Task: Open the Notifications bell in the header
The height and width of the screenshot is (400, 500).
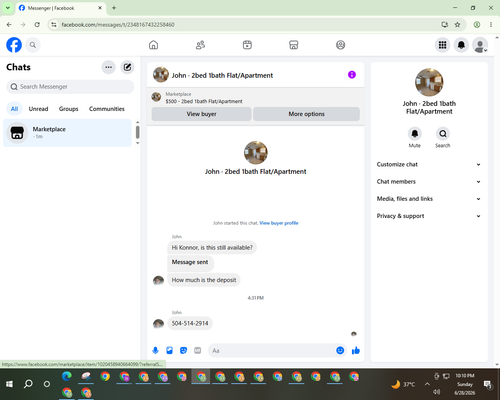Action: [x=461, y=45]
